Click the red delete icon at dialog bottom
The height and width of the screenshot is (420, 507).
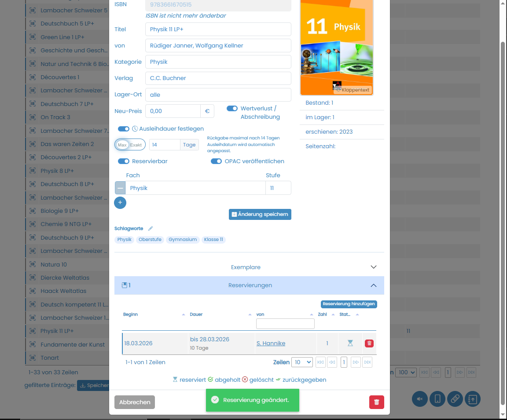click(376, 402)
